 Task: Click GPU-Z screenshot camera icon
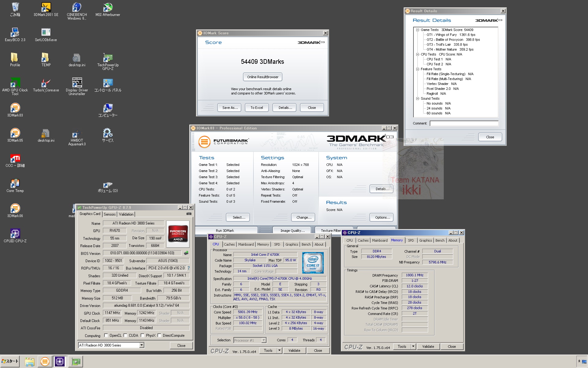189,214
